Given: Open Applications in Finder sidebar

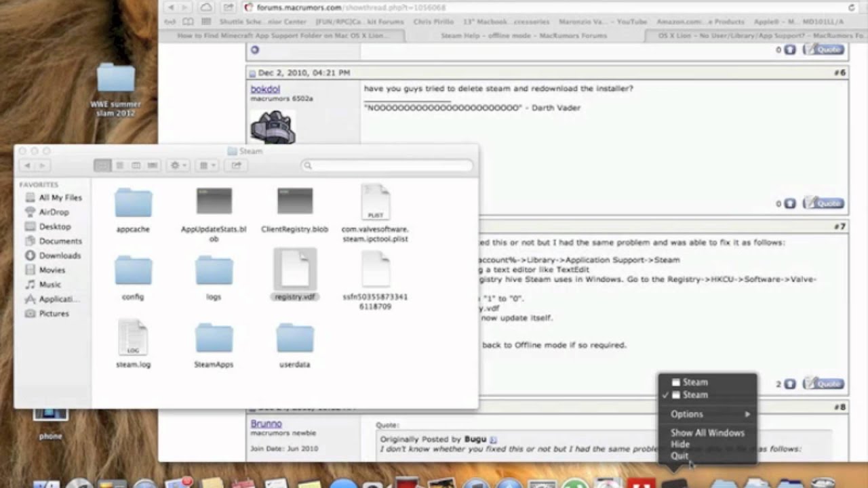Looking at the screenshot, I should tap(52, 299).
